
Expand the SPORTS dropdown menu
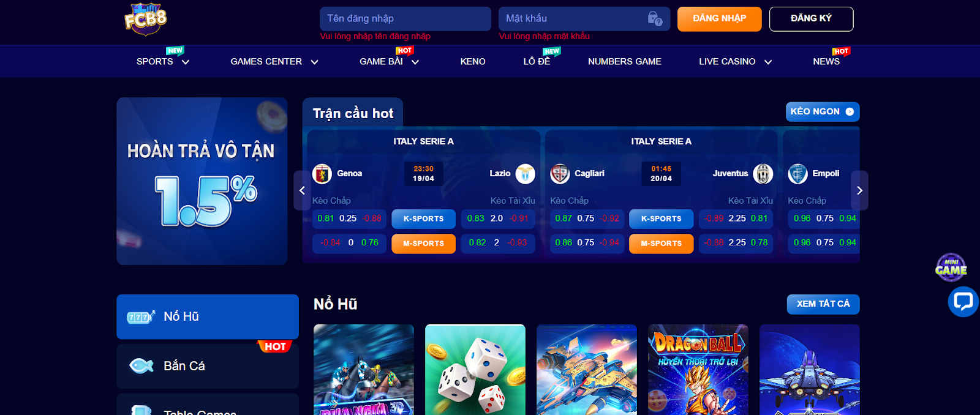[x=186, y=62]
